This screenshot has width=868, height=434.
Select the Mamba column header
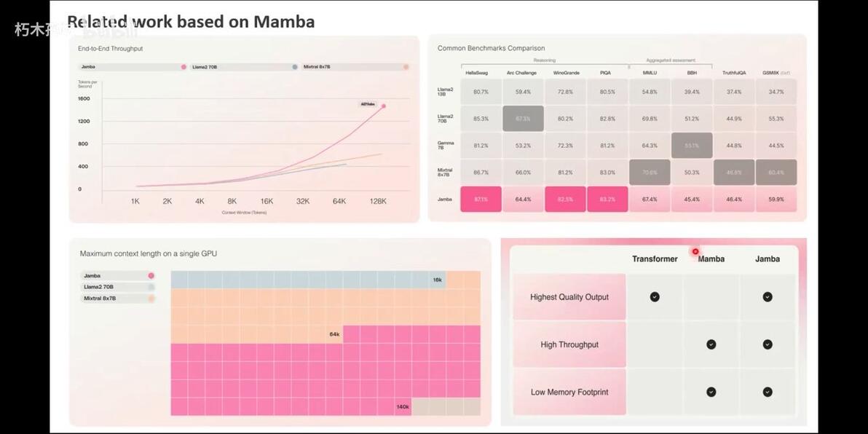click(x=711, y=259)
